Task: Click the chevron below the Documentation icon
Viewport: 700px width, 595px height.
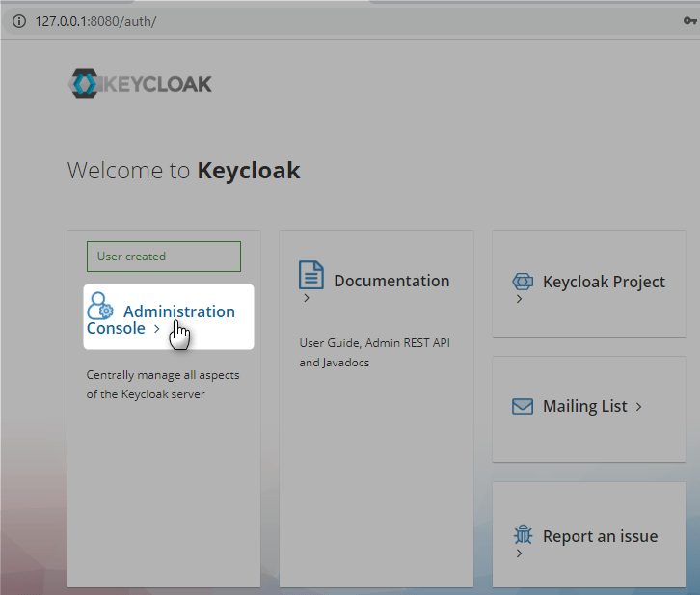Action: (x=307, y=298)
